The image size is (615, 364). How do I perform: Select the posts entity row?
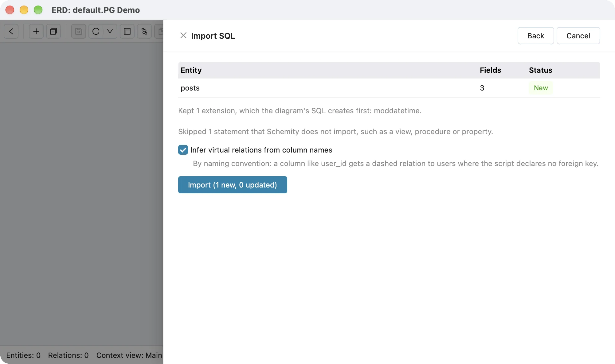389,88
